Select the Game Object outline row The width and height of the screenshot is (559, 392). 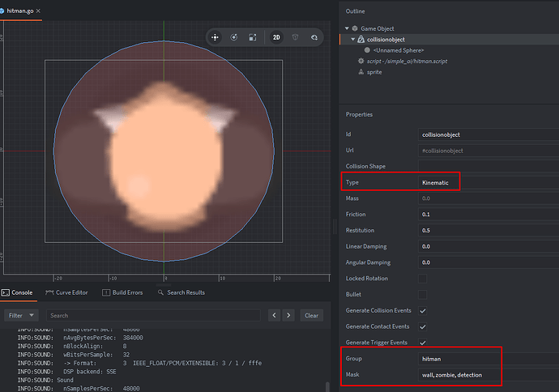click(x=449, y=28)
